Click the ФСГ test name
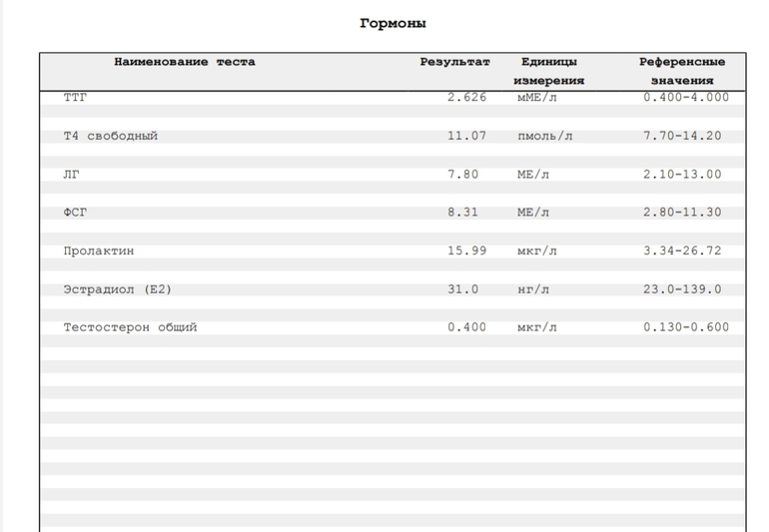The height and width of the screenshot is (532, 769). pos(75,213)
